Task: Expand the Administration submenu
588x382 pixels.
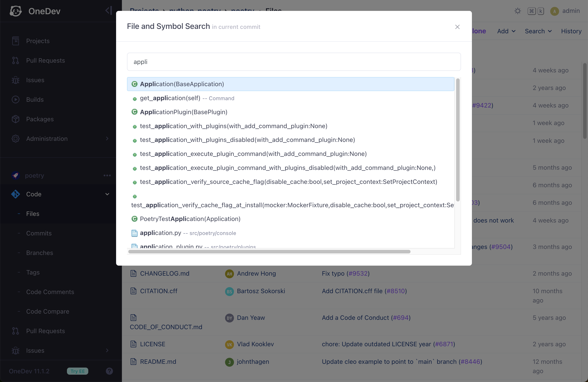Action: pos(107,139)
